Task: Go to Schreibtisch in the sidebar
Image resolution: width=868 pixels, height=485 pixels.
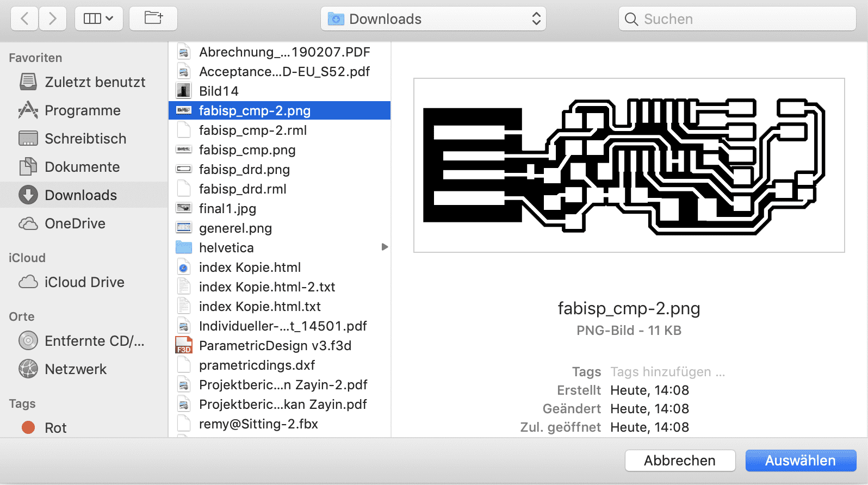Action: pos(84,139)
